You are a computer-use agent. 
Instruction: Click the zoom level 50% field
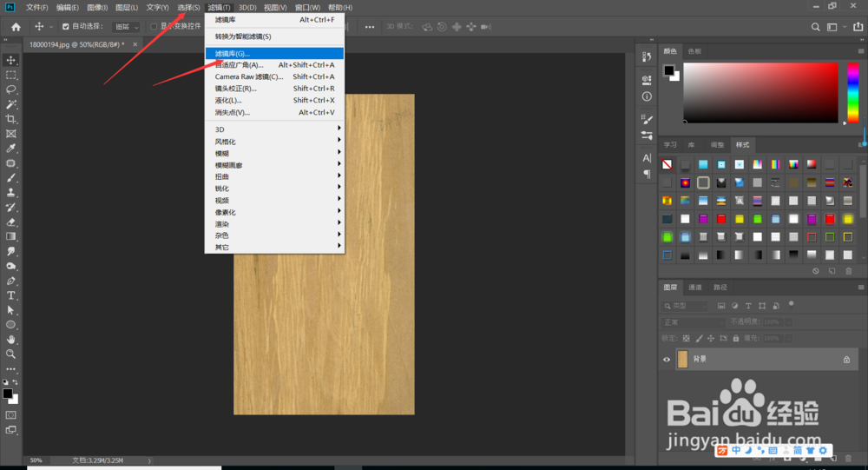36,460
